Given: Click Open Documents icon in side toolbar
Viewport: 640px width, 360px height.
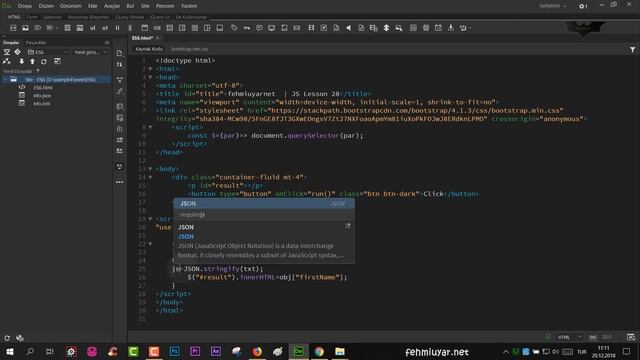Looking at the screenshot, I should point(120,53).
